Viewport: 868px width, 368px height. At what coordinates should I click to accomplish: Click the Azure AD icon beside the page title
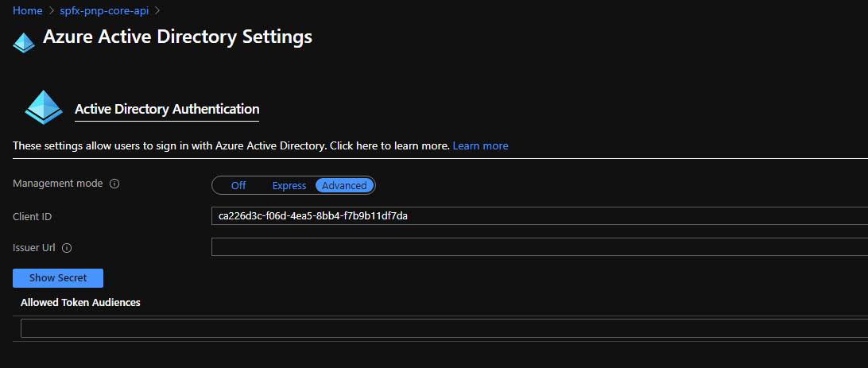(24, 43)
